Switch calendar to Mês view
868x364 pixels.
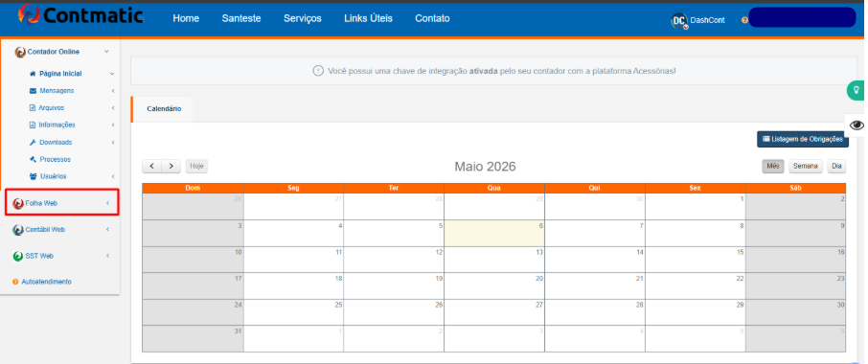(x=773, y=166)
